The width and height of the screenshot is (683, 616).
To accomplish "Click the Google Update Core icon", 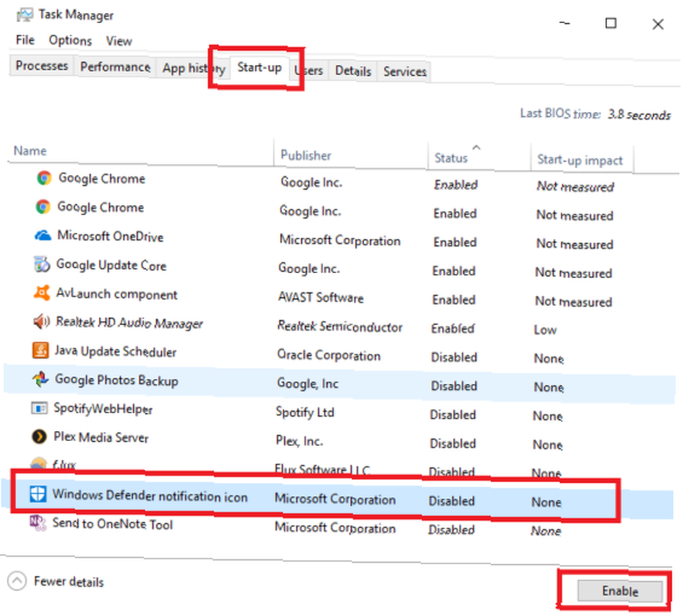I will [x=42, y=264].
